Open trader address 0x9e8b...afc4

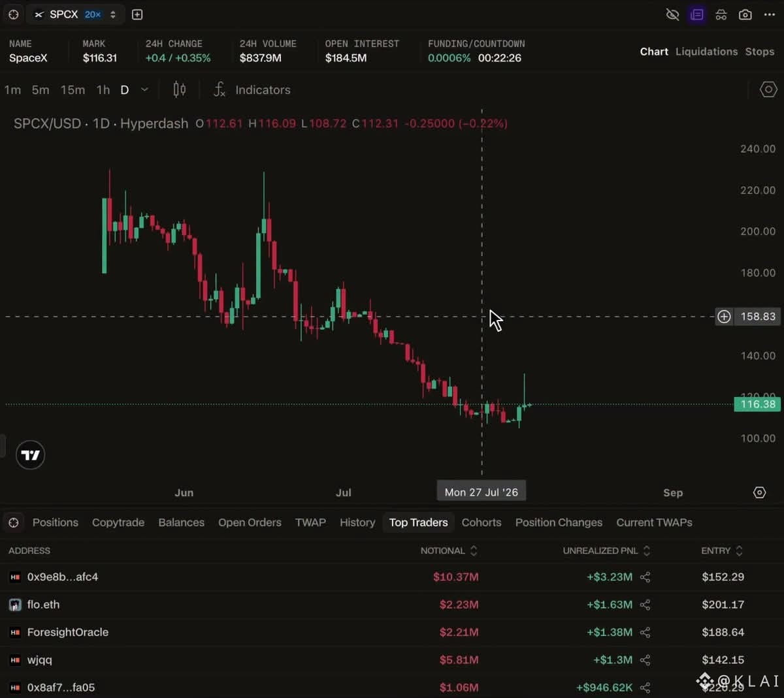pos(63,577)
